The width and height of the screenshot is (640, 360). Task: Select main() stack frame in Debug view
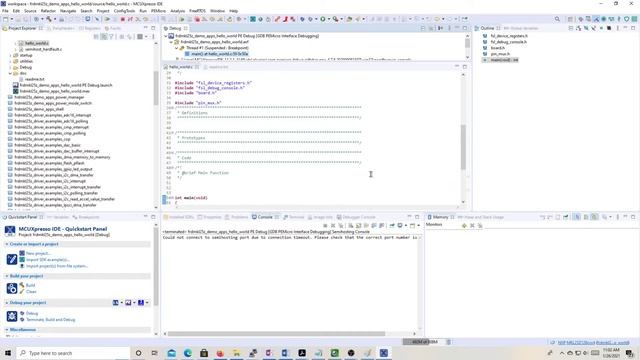(216, 54)
